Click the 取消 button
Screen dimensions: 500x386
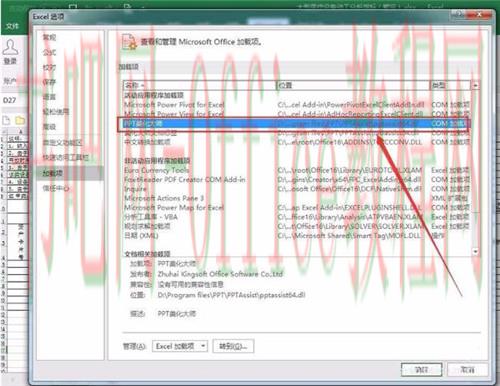[468, 370]
